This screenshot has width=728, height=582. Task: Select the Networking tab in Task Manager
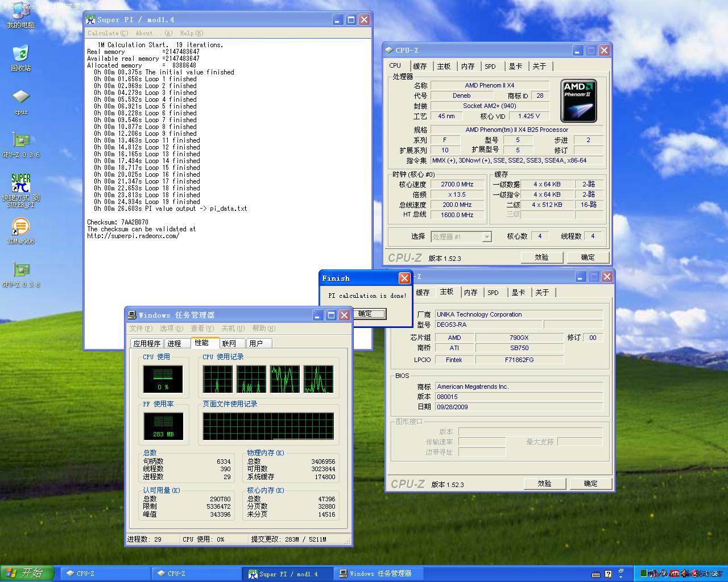click(x=229, y=343)
